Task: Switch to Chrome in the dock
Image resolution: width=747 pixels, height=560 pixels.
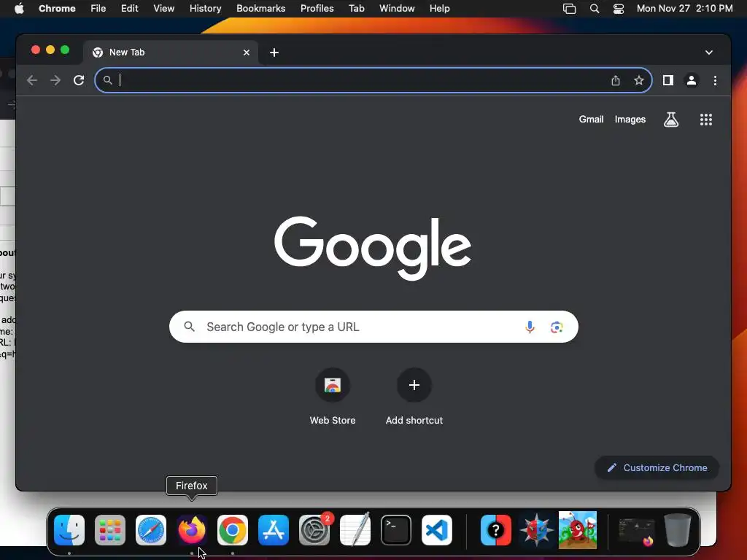Action: click(233, 530)
